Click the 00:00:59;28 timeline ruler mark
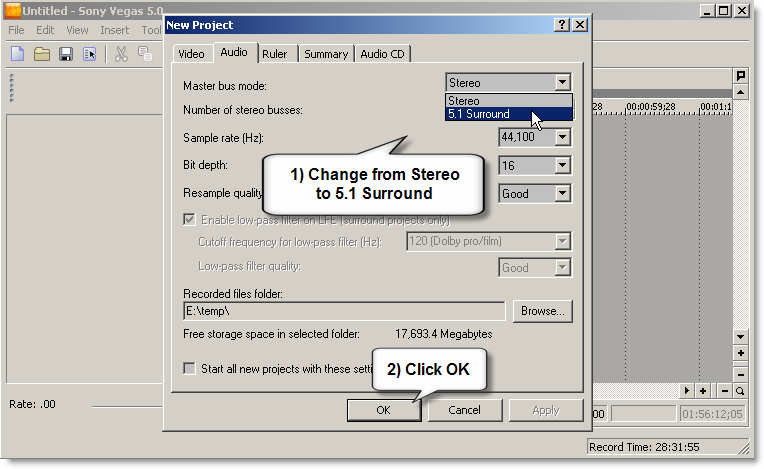Viewport: 764px width, 469px height. point(651,106)
